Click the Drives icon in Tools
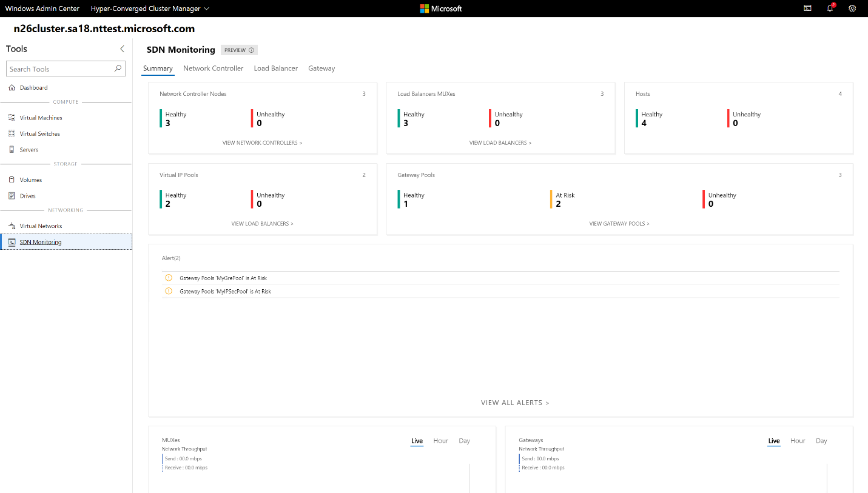 point(12,196)
